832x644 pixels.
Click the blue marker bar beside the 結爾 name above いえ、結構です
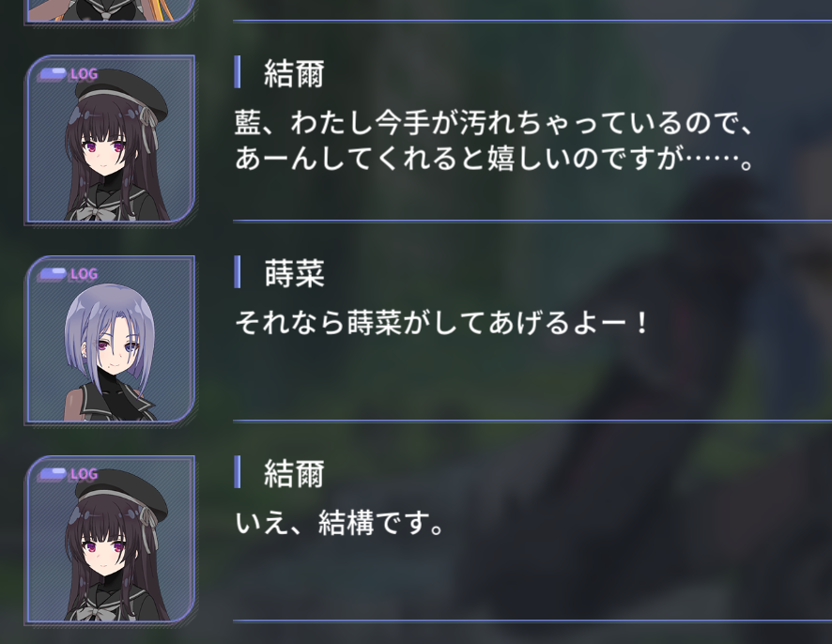pyautogui.click(x=238, y=472)
